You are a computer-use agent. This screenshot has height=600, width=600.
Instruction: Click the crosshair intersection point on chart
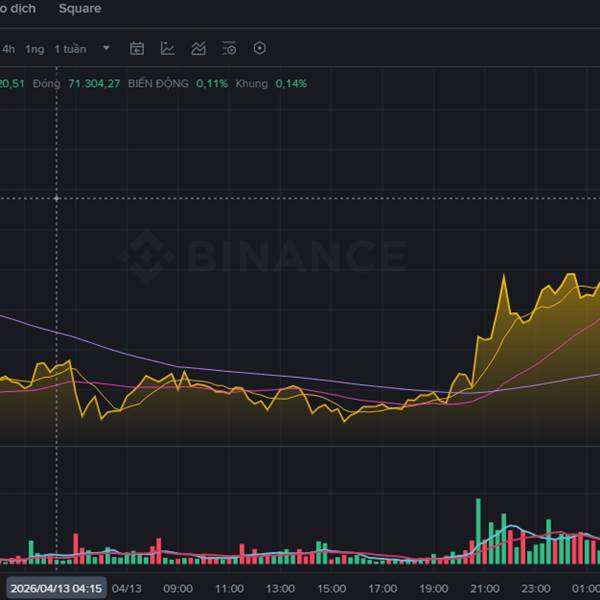pyautogui.click(x=56, y=198)
